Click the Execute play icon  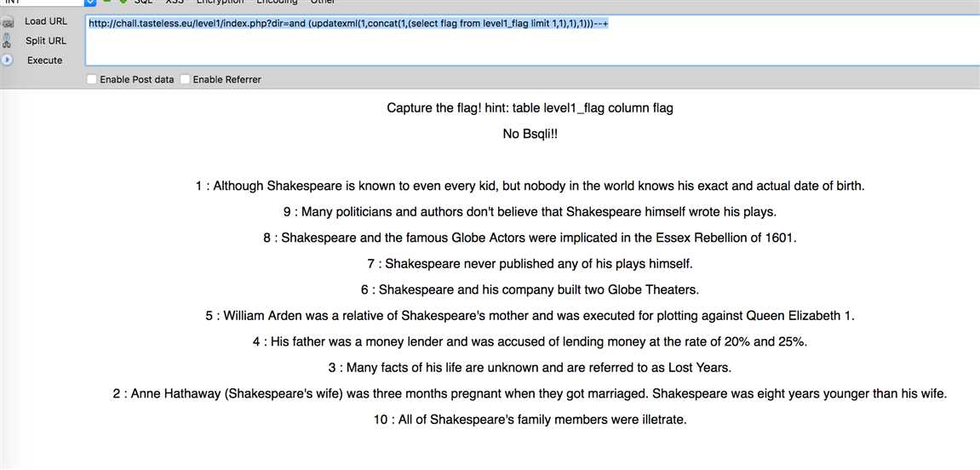click(x=7, y=60)
